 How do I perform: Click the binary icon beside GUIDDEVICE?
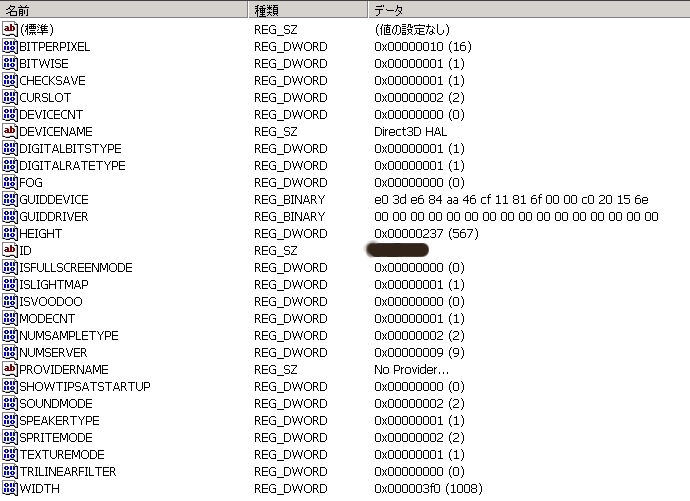point(10,200)
